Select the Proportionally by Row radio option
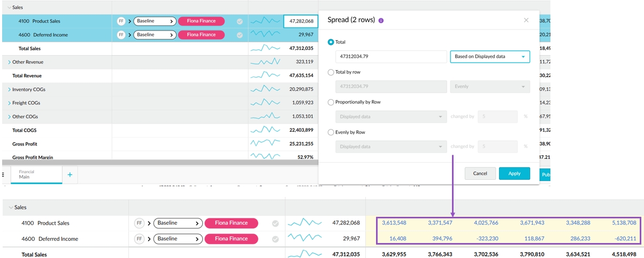This screenshot has height=258, width=644. point(331,102)
